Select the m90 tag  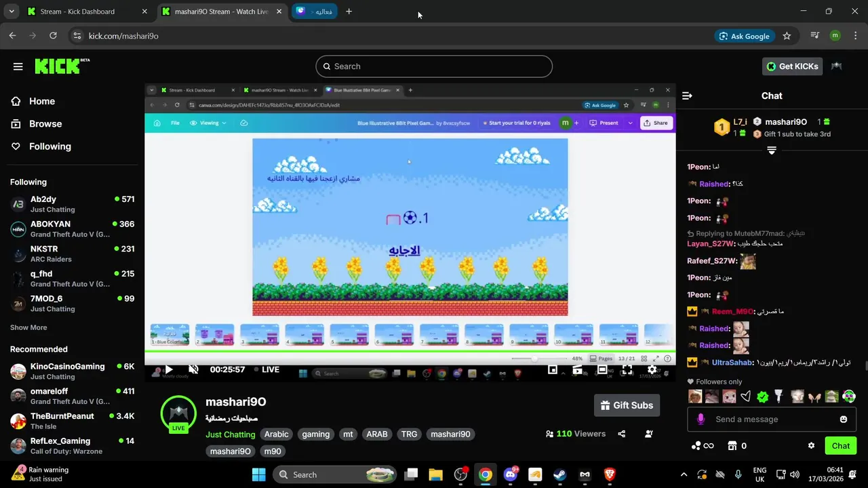coord(273,451)
